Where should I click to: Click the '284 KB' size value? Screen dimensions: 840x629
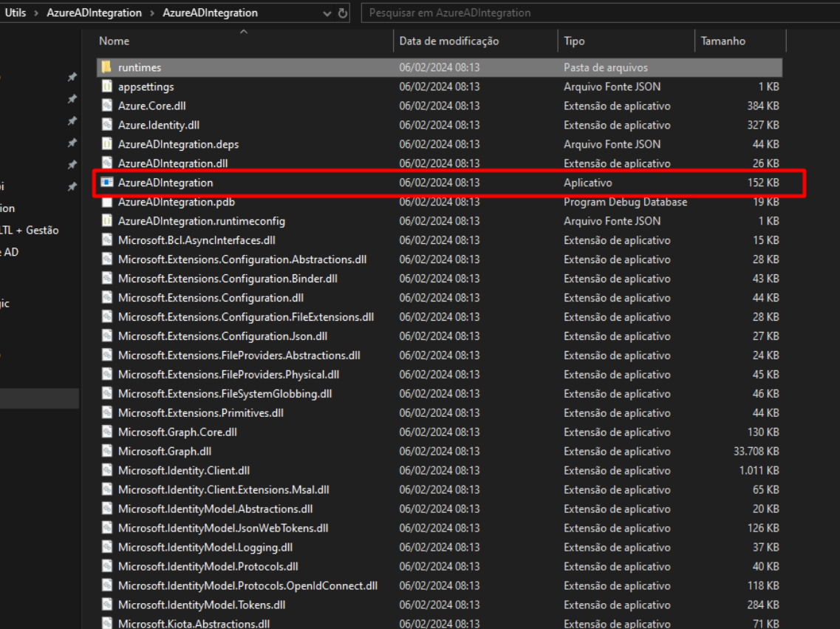click(763, 605)
